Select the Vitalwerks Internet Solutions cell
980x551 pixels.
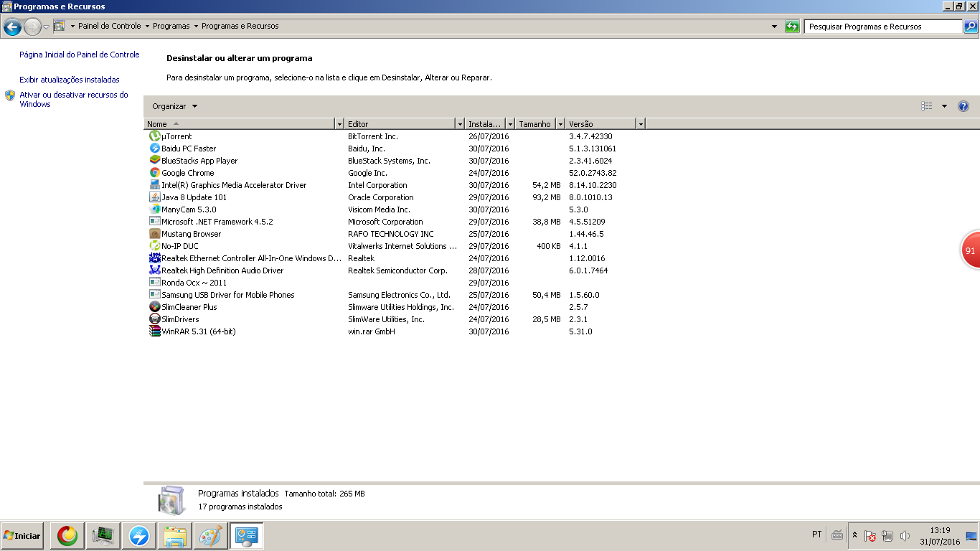pyautogui.click(x=402, y=246)
